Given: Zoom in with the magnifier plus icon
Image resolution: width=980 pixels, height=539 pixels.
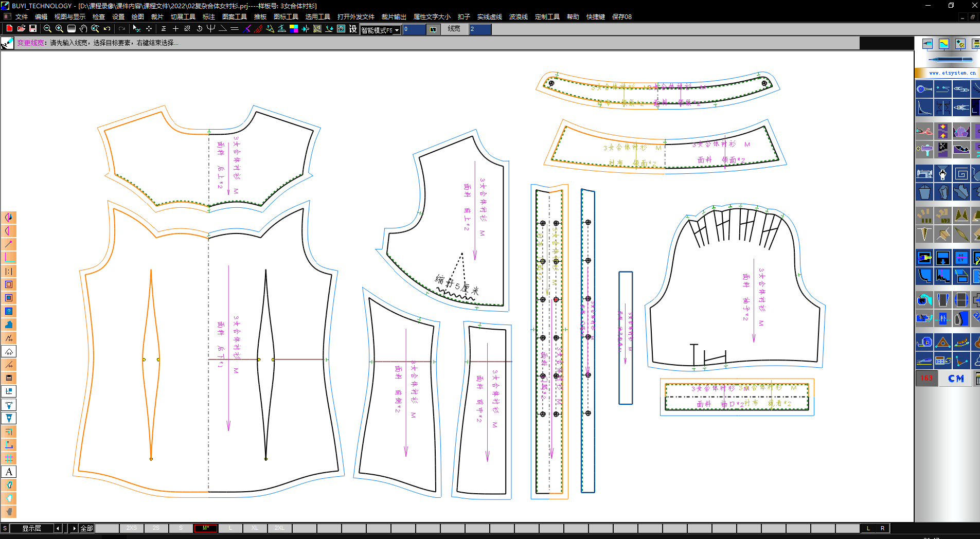Looking at the screenshot, I should pyautogui.click(x=59, y=29).
